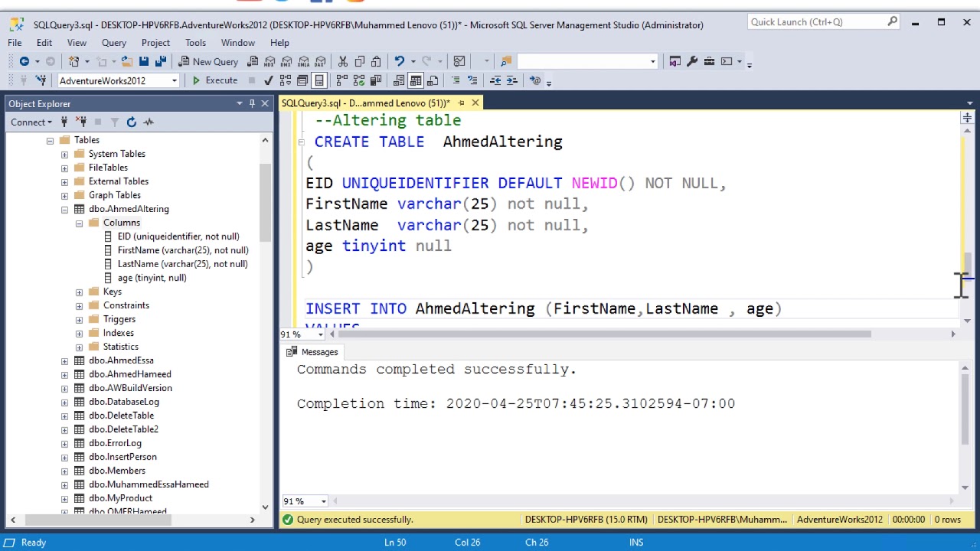Open a DAX query via toolbar icon

[321, 61]
